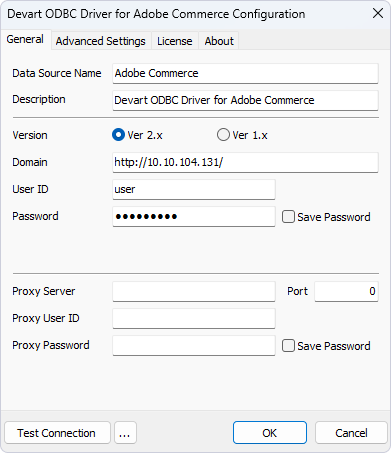The height and width of the screenshot is (453, 391).
Task: Focus the Description text field
Action: (x=245, y=100)
